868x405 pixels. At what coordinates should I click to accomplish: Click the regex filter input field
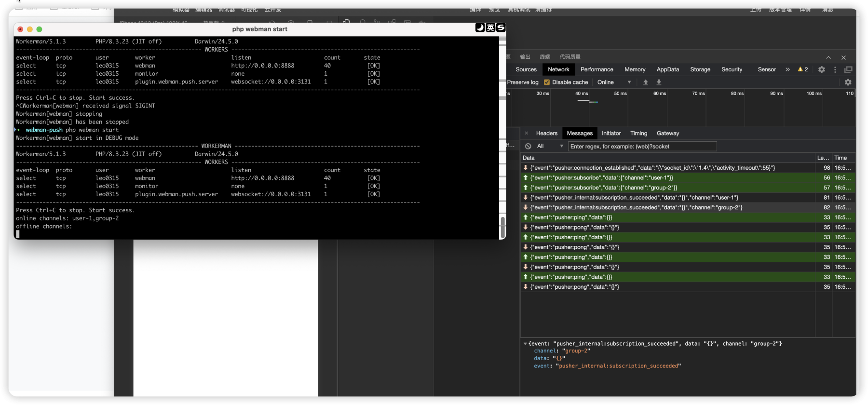(x=642, y=146)
